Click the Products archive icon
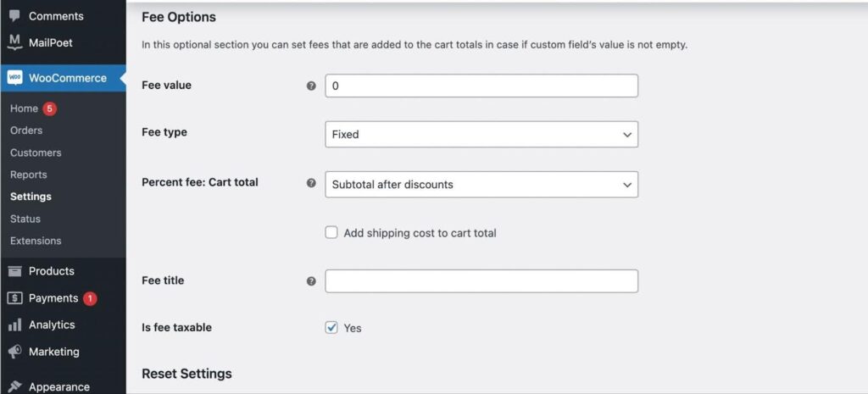Image resolution: width=868 pixels, height=394 pixels. click(15, 271)
